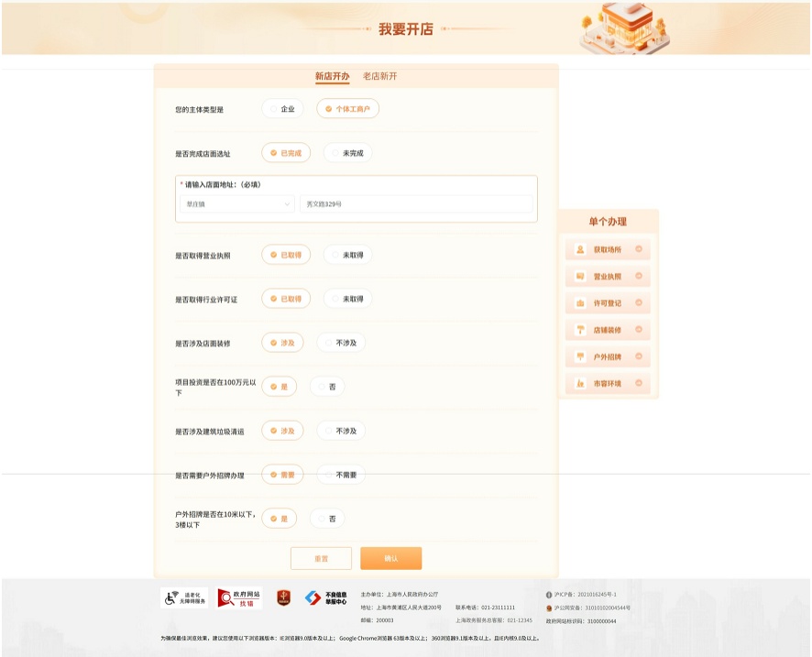
Task: Choose 未完成 for store site selection
Action: pos(347,153)
